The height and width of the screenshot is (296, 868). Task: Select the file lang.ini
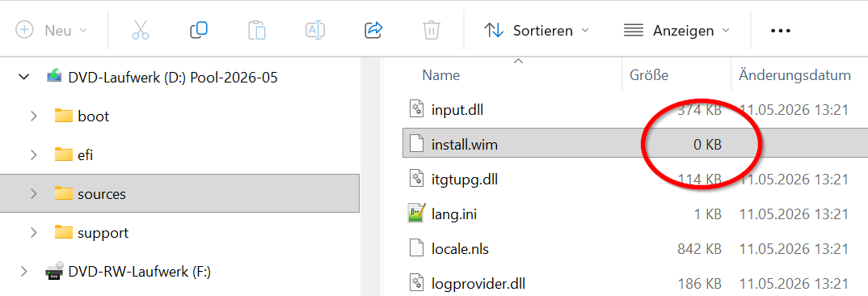454,214
